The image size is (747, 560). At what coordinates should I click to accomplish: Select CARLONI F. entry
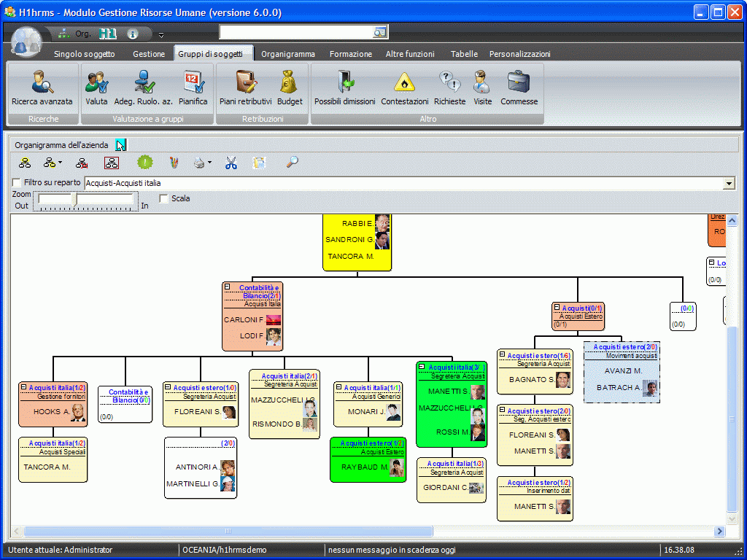pos(244,319)
